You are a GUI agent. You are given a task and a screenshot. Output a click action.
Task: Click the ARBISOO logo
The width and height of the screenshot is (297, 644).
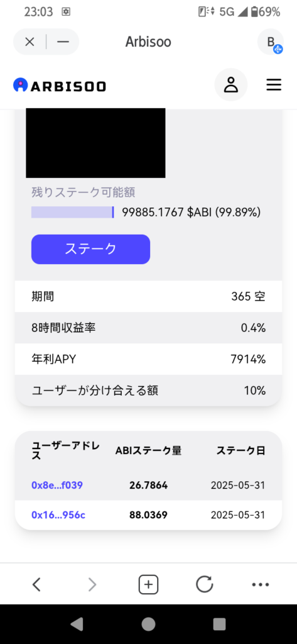(60, 86)
